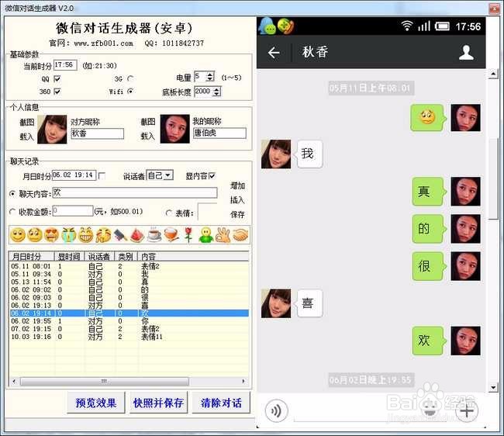This screenshot has width=504, height=436.
Task: Select the 3G radio button
Action: (x=130, y=78)
